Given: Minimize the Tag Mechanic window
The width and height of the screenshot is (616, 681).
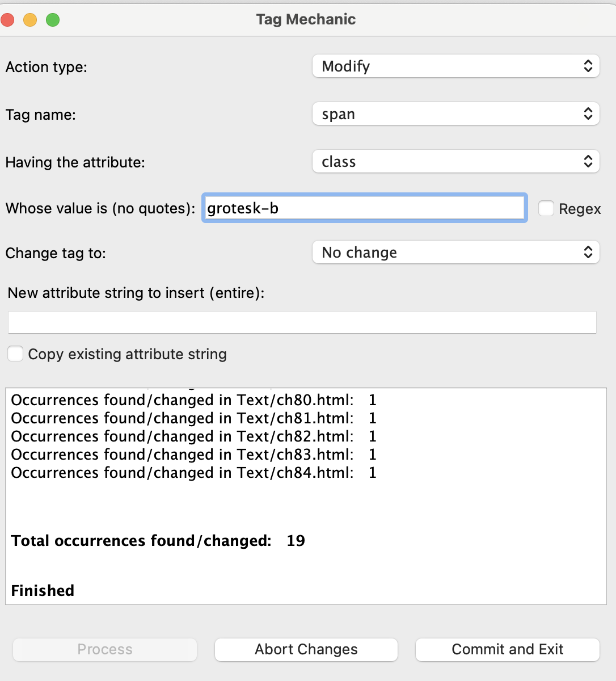Looking at the screenshot, I should (x=30, y=20).
